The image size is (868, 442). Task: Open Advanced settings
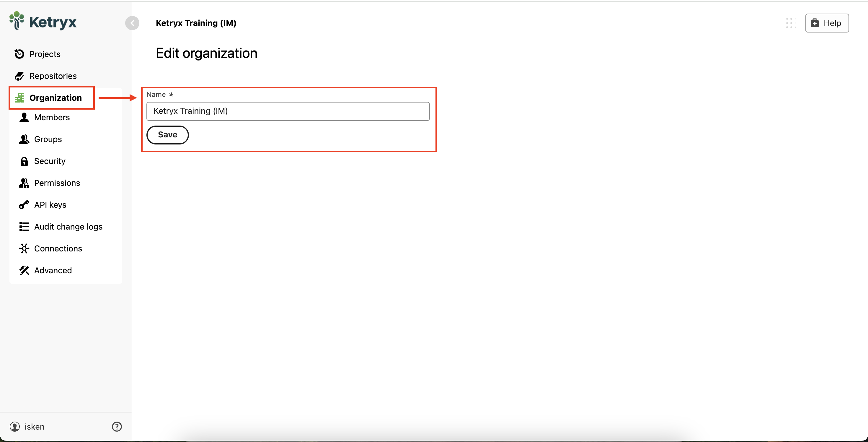pyautogui.click(x=53, y=270)
